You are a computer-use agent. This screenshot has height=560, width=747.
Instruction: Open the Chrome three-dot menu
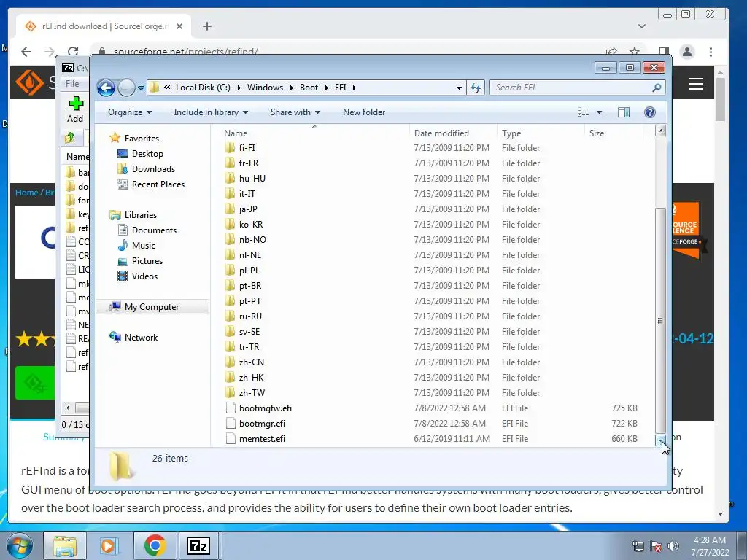(x=711, y=52)
